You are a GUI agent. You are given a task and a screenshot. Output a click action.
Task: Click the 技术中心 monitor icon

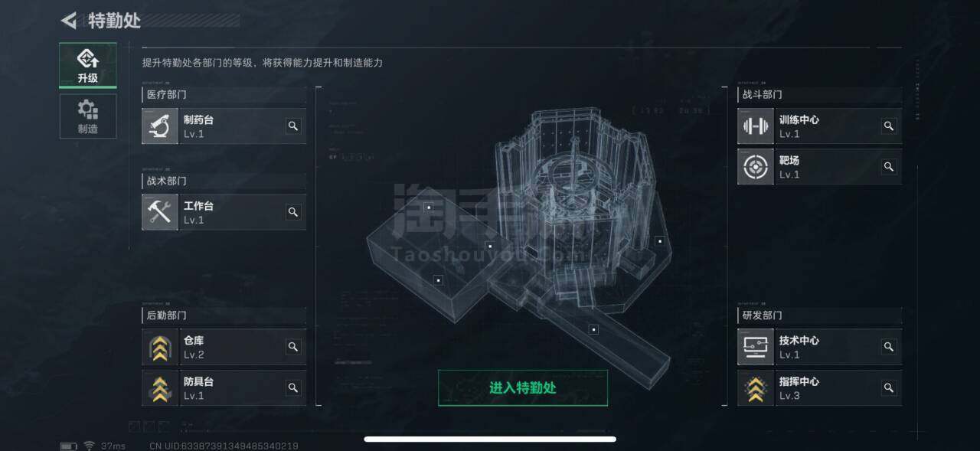756,347
